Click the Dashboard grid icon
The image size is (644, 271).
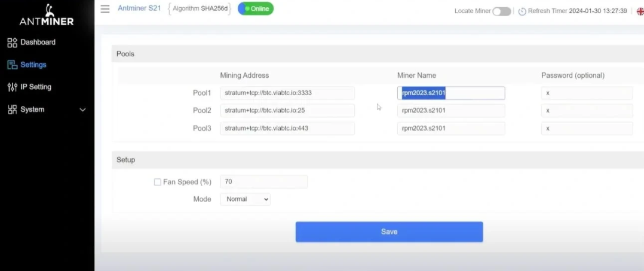point(12,42)
